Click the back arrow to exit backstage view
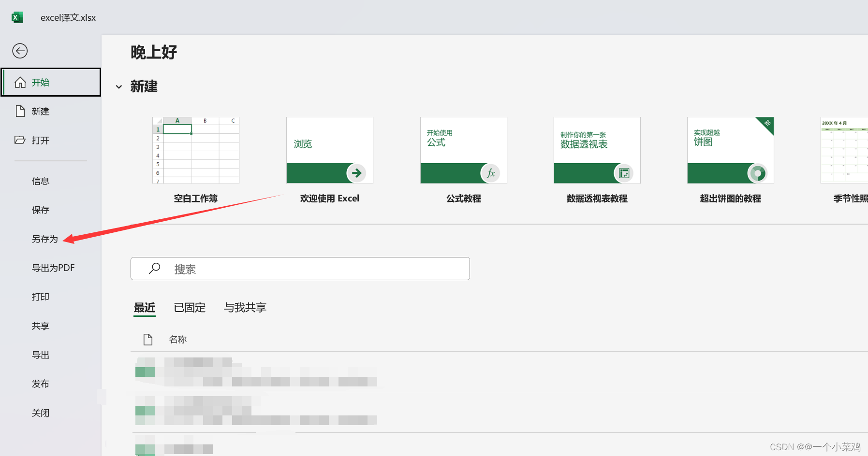Image resolution: width=868 pixels, height=456 pixels. [x=20, y=51]
